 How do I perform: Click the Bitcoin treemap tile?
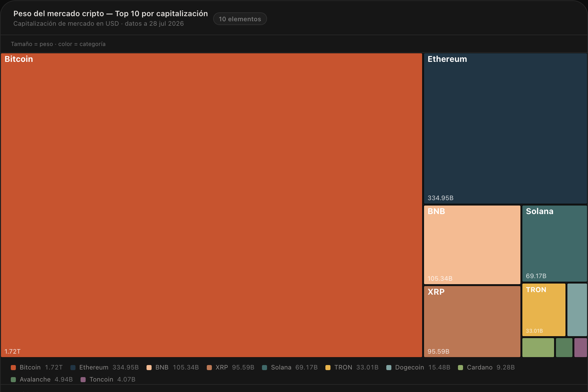212,205
